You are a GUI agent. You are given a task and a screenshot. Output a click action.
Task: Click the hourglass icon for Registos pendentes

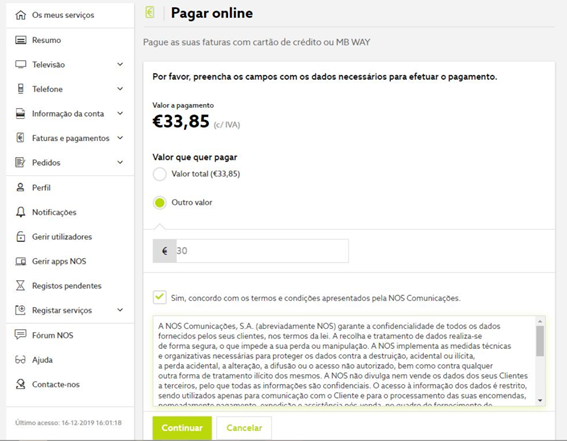click(x=20, y=286)
